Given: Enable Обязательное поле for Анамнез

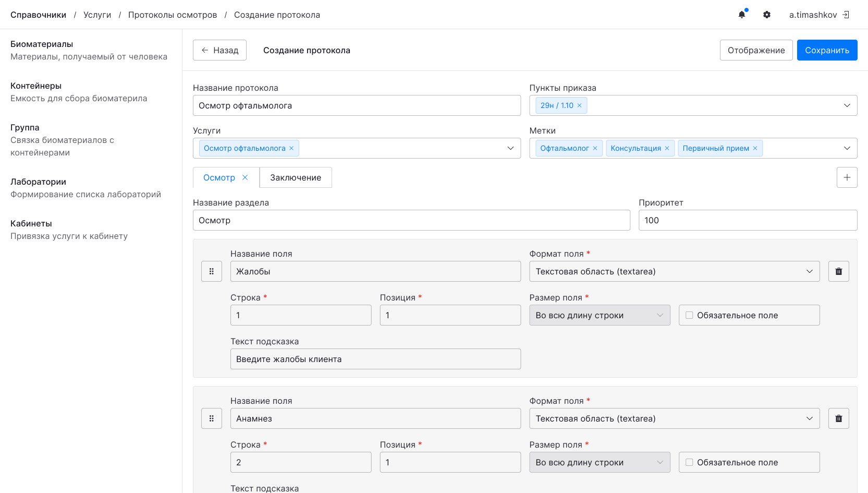Looking at the screenshot, I should [x=689, y=462].
